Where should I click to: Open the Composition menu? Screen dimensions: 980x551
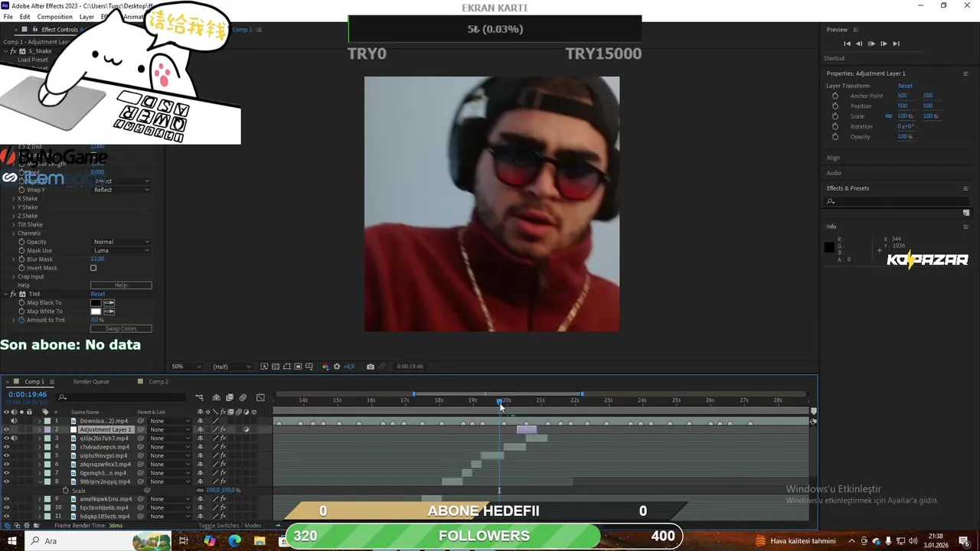[54, 17]
